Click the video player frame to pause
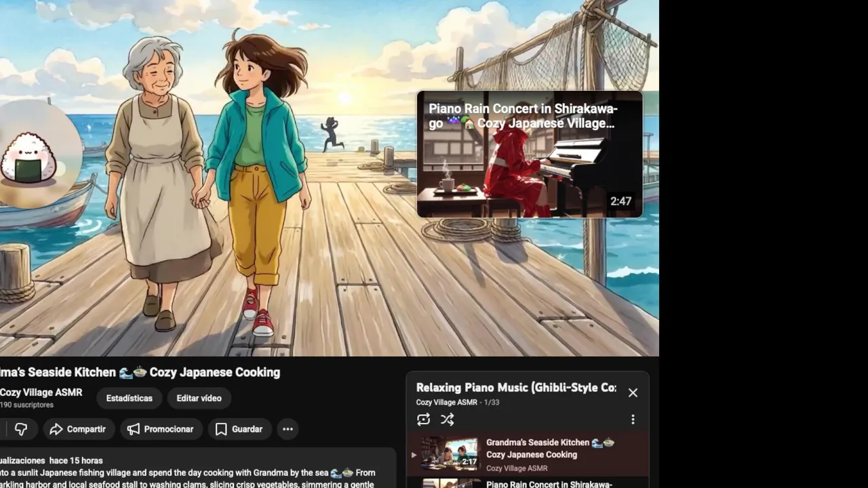Image resolution: width=868 pixels, height=488 pixels. [x=330, y=178]
